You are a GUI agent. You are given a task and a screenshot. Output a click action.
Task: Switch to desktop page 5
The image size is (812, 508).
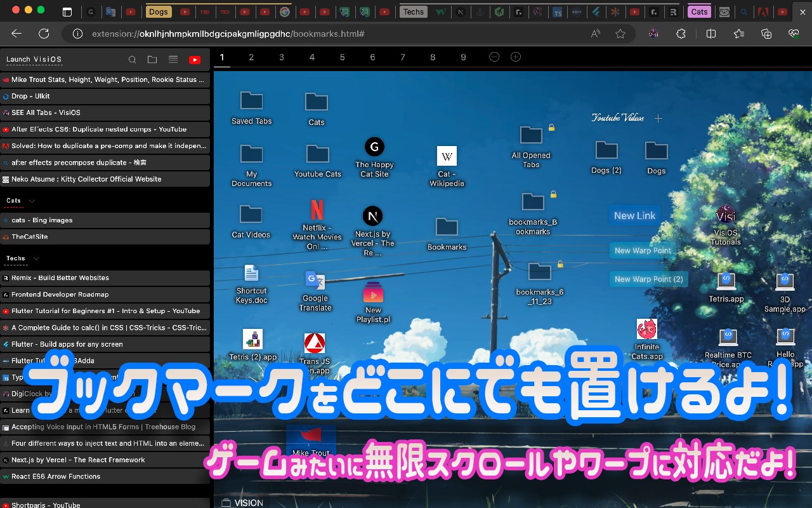pyautogui.click(x=342, y=57)
